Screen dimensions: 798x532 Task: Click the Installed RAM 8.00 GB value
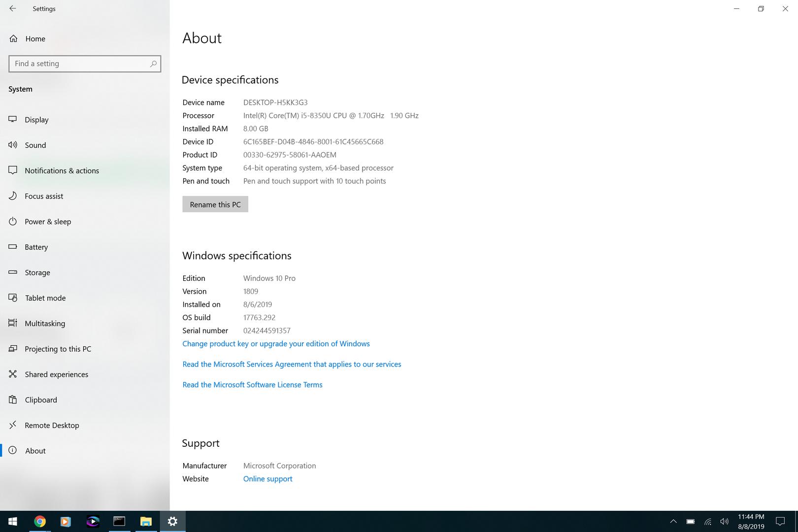[x=256, y=129]
